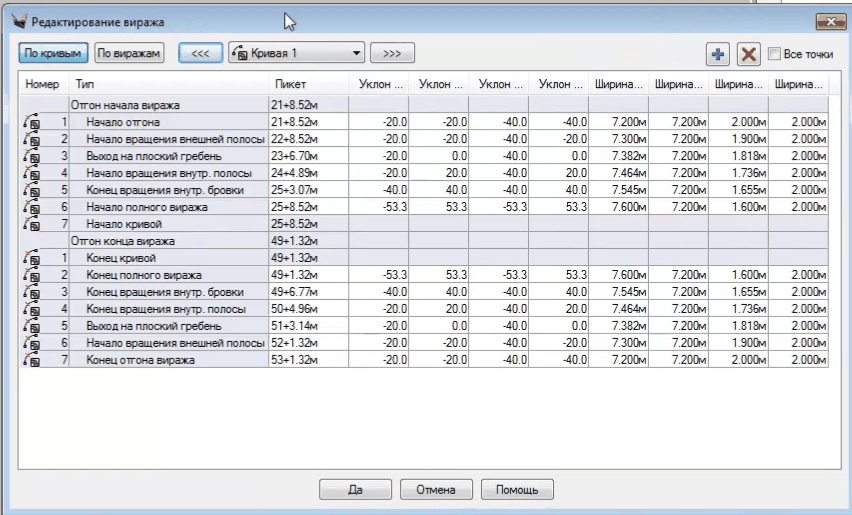Click the add point plus icon
The height and width of the screenshot is (515, 852).
coord(717,54)
